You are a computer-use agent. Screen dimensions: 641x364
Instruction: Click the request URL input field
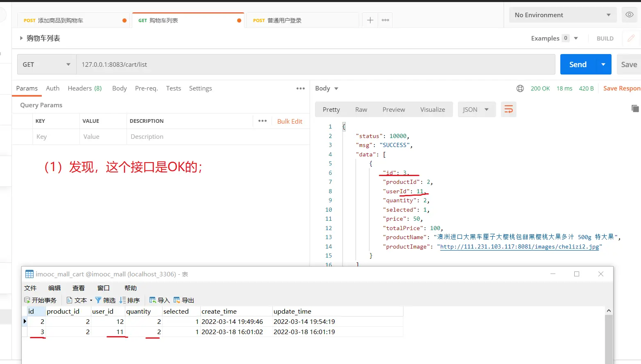315,65
